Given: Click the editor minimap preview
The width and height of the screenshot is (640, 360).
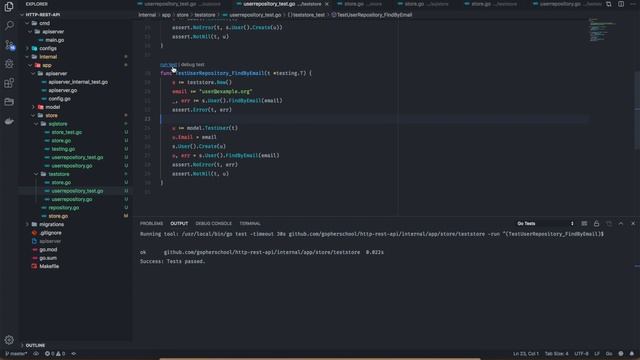Looking at the screenshot, I should (x=602, y=30).
